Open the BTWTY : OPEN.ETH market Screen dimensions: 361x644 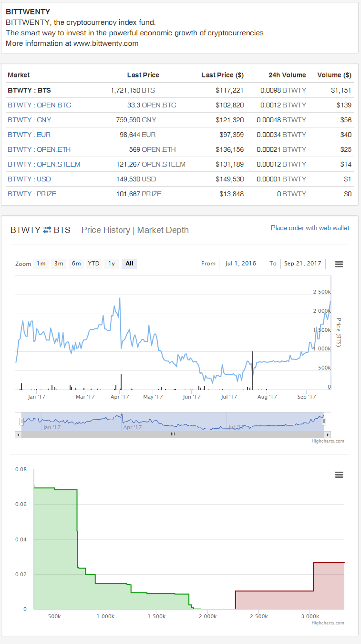(x=39, y=149)
